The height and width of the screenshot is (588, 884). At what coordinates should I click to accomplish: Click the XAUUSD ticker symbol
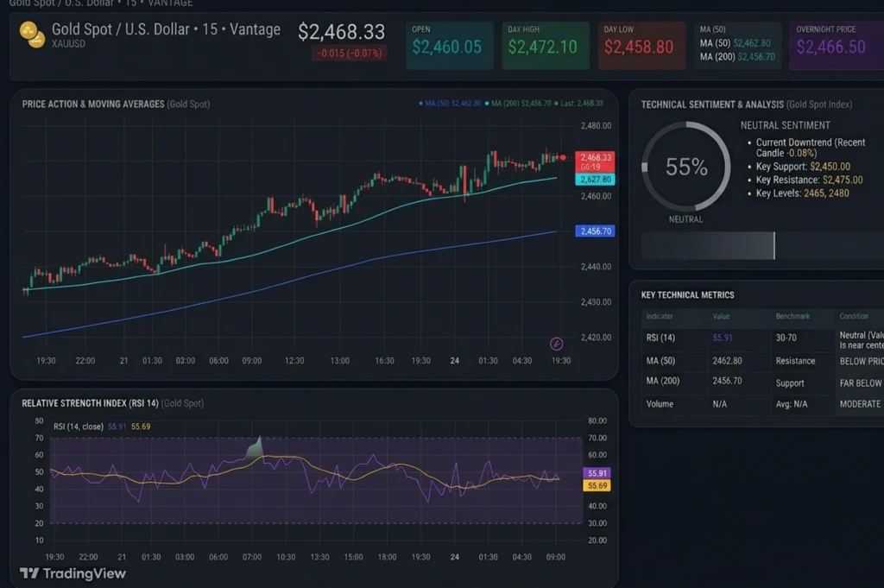pos(68,43)
